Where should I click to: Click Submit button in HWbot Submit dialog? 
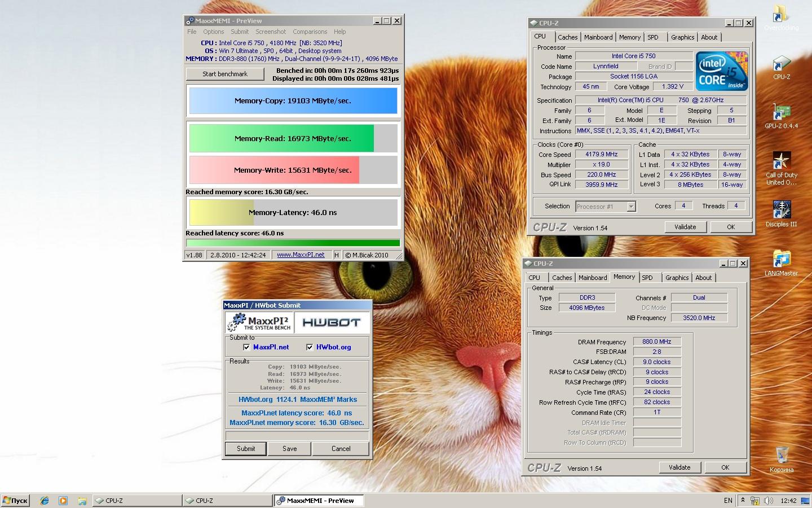click(x=246, y=449)
